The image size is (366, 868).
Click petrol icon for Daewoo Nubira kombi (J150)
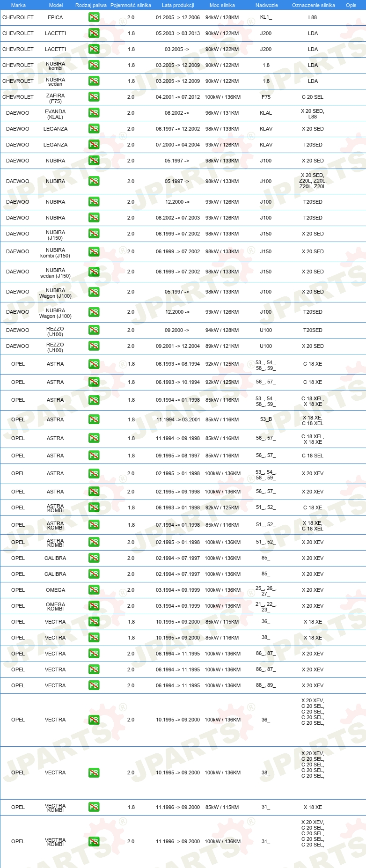(x=94, y=252)
